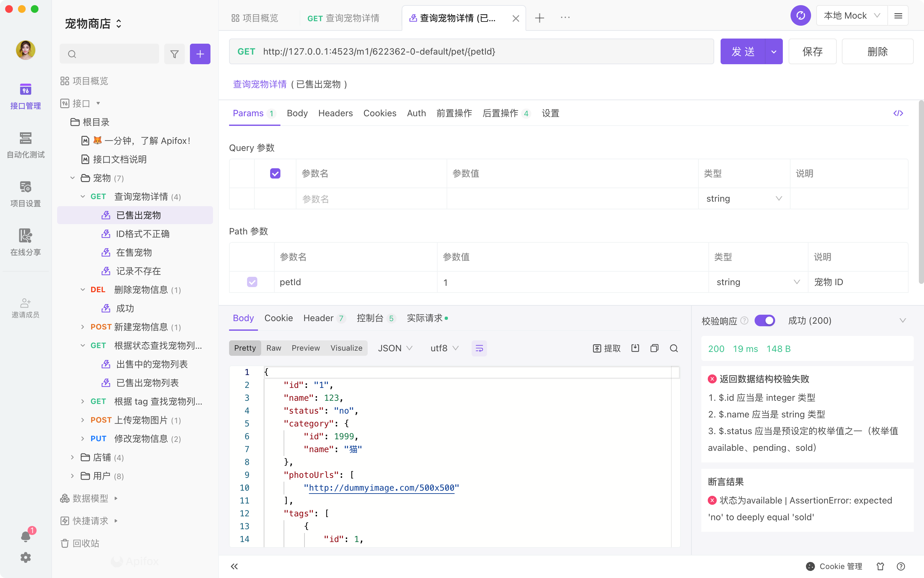Open the Cookies request tab
The image size is (924, 578).
380,113
